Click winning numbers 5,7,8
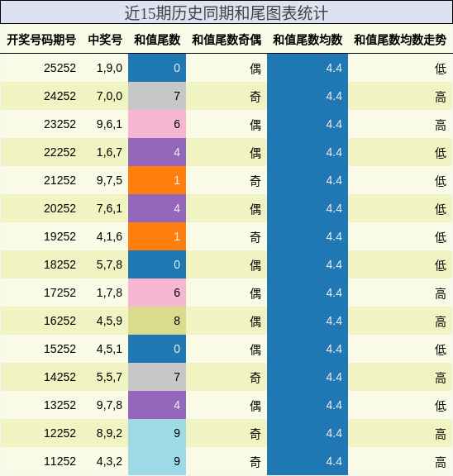 click(x=109, y=264)
